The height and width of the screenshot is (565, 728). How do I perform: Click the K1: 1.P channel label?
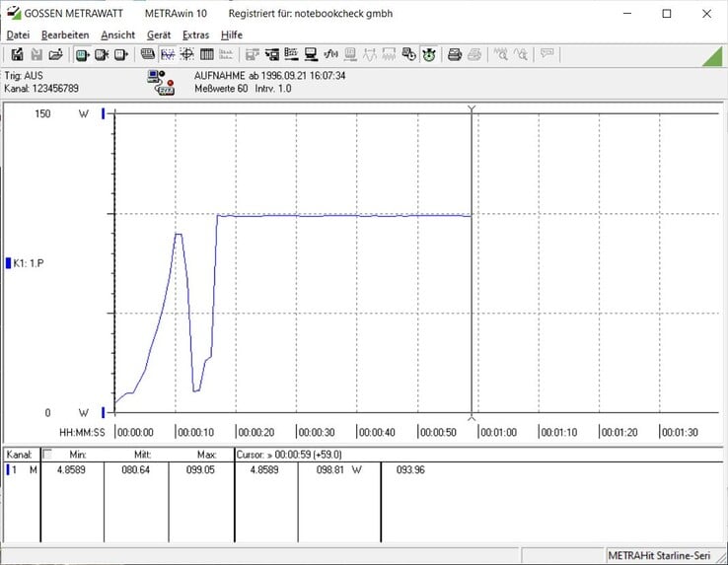29,263
